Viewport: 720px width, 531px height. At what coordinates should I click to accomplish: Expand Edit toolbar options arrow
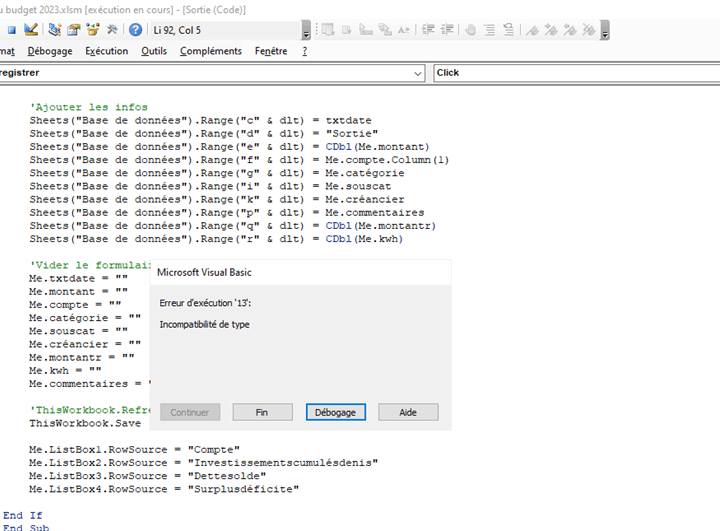coord(605,30)
